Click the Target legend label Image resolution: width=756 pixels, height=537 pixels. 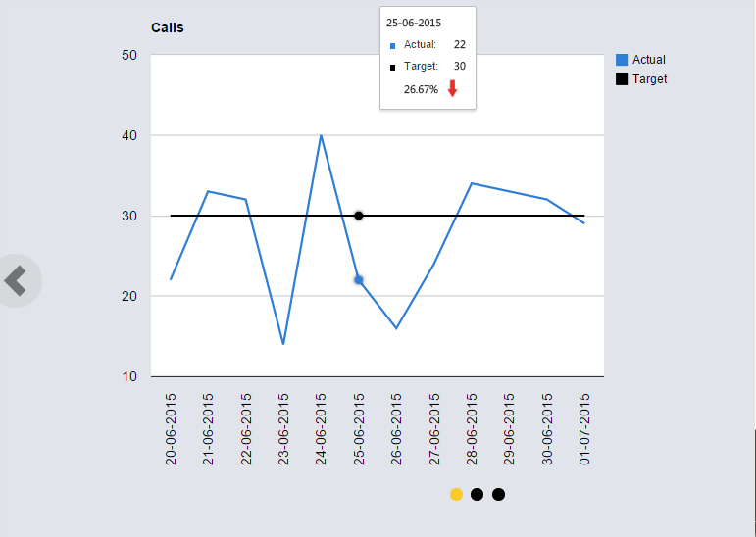coord(650,78)
